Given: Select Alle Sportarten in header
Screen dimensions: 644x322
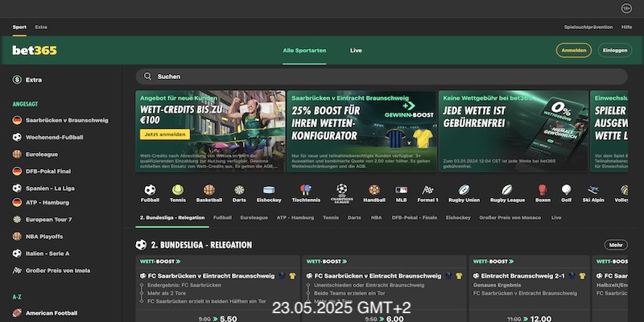Looking at the screenshot, I should click(x=304, y=51).
